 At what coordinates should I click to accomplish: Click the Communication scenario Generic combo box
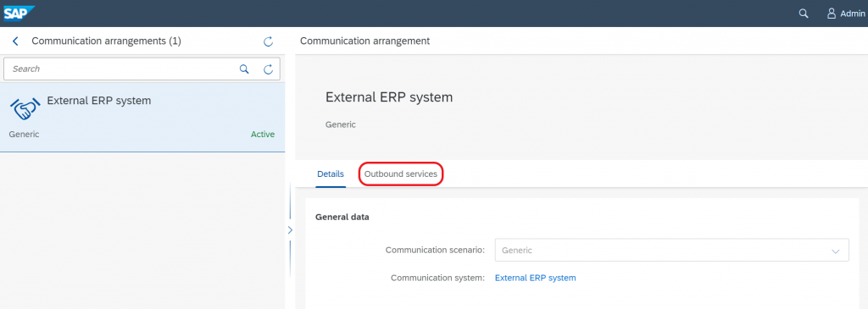(671, 250)
